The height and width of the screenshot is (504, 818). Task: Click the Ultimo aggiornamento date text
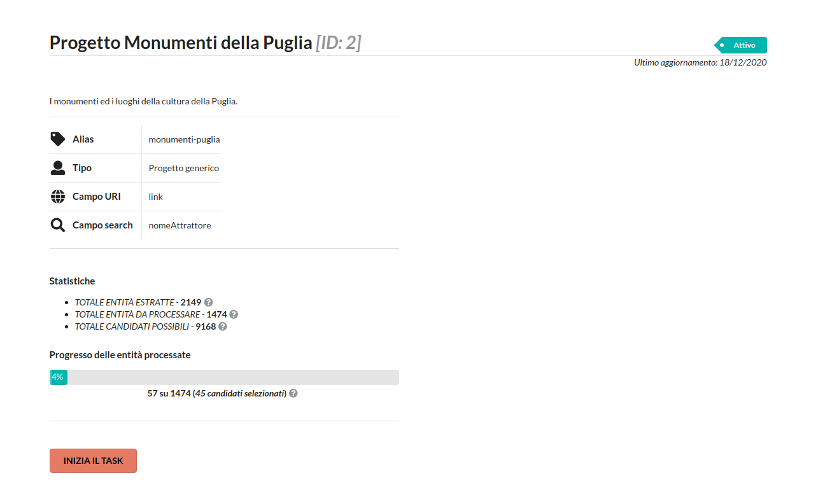click(700, 62)
